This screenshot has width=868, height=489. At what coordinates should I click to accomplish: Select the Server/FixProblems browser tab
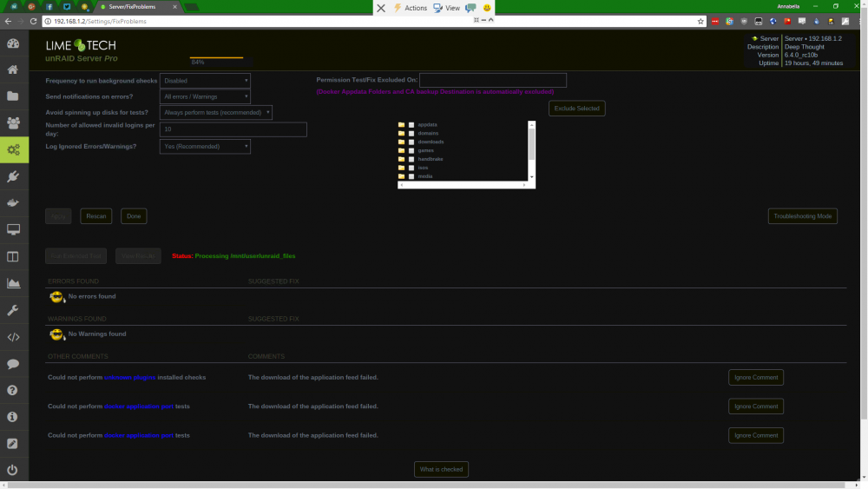[137, 7]
